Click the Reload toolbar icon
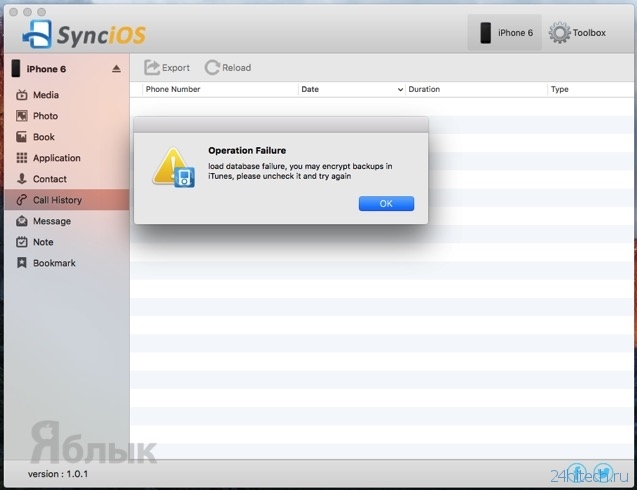The width and height of the screenshot is (637, 490). click(212, 67)
